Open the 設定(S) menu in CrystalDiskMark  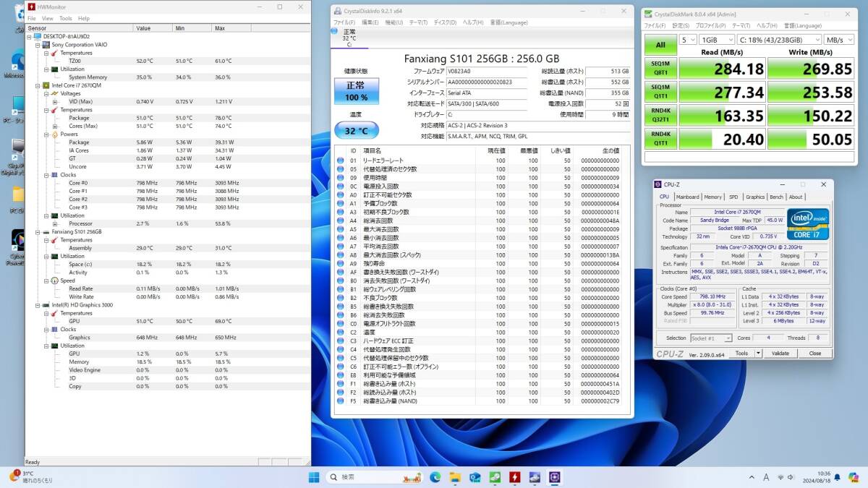click(681, 25)
